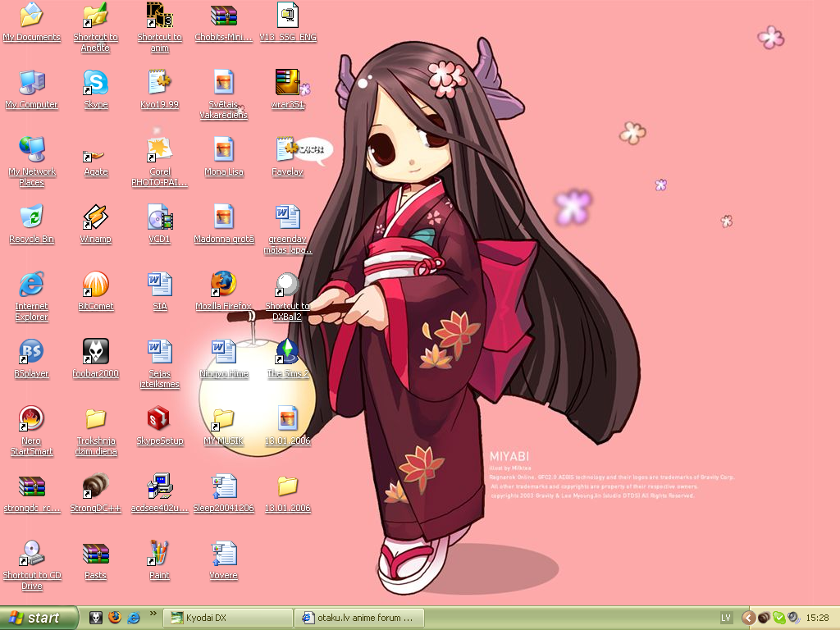This screenshot has height=630, width=840.
Task: Launch Internet Explorer from the desktop
Action: click(32, 284)
